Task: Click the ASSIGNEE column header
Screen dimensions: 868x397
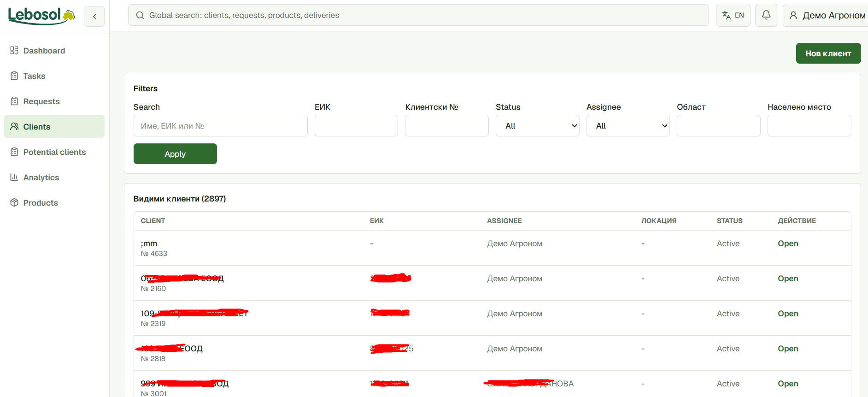Action: coord(504,221)
